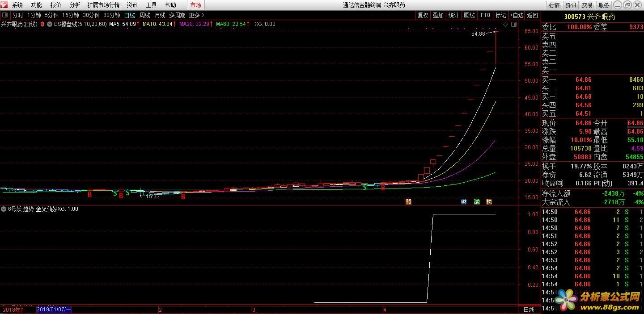Click the 买一 price 64.86 row

click(593, 80)
